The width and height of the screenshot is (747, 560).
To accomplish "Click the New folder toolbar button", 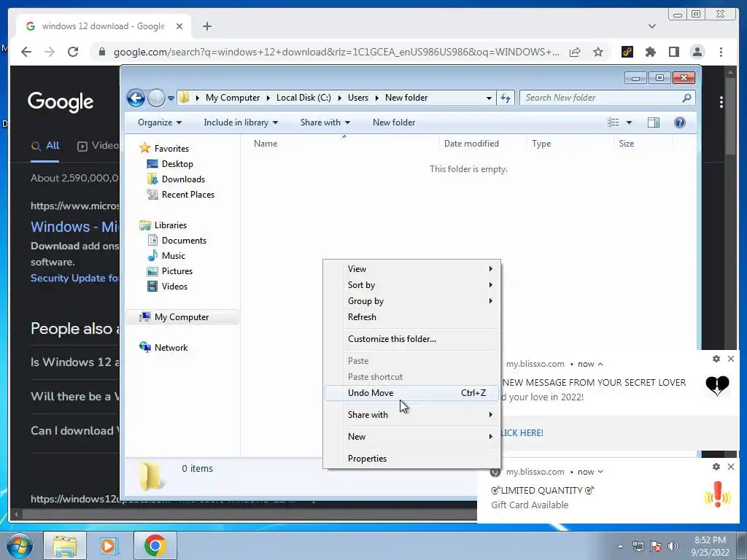I will pos(394,122).
